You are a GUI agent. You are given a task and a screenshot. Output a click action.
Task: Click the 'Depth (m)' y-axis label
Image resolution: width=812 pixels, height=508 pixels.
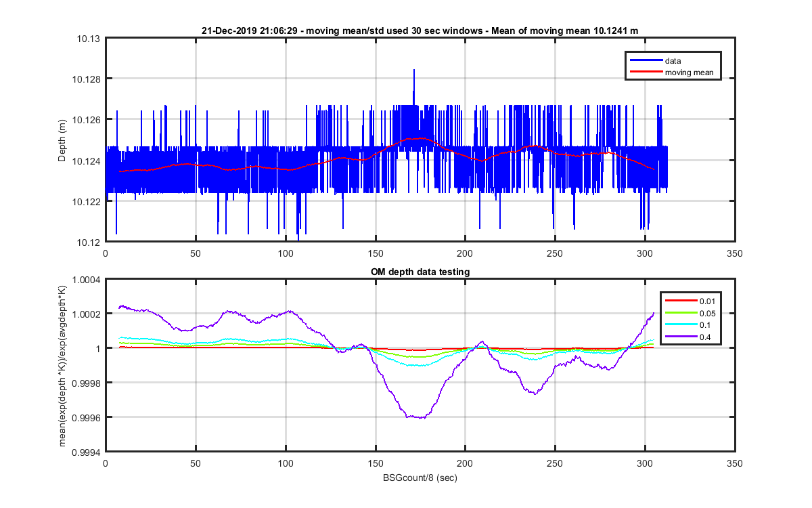tap(62, 140)
